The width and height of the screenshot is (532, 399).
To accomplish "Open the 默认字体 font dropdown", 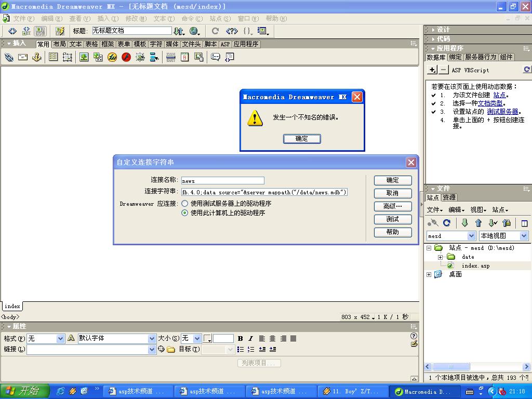I will coord(152,339).
